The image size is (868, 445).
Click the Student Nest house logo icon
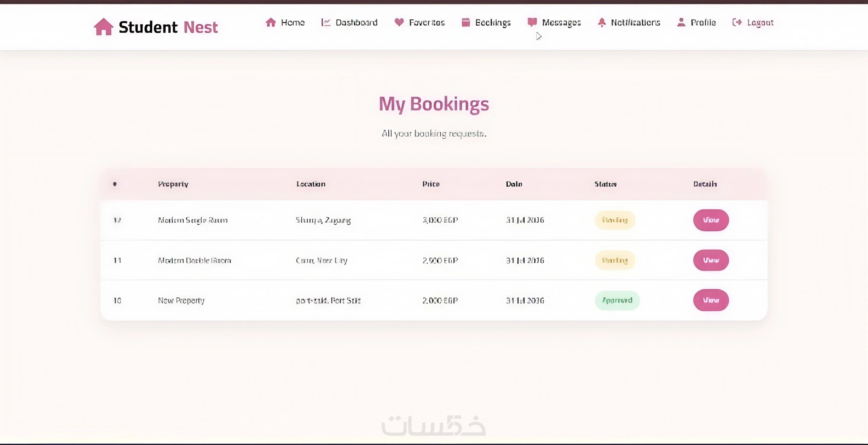103,27
